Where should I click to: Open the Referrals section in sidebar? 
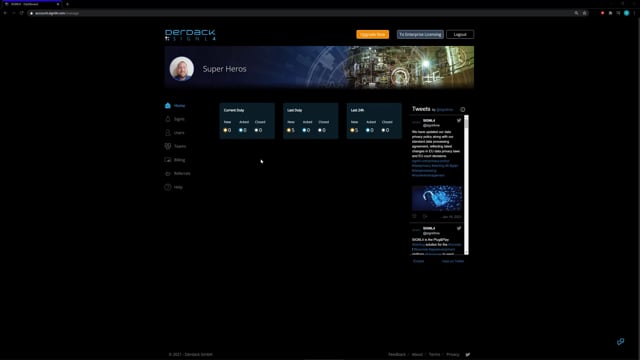pos(178,173)
